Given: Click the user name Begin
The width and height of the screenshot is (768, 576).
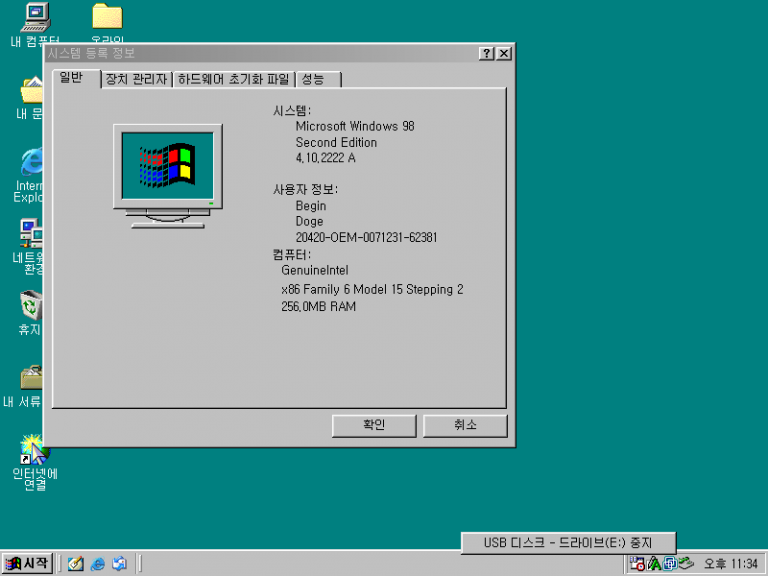Looking at the screenshot, I should 311,206.
